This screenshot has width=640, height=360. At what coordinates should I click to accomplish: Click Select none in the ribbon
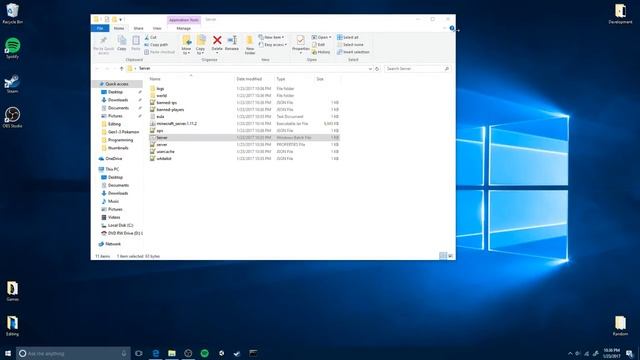350,44
